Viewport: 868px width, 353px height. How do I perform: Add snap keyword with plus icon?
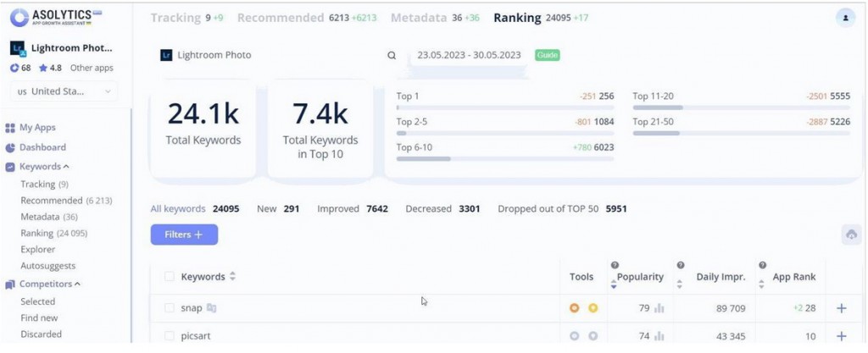point(842,308)
